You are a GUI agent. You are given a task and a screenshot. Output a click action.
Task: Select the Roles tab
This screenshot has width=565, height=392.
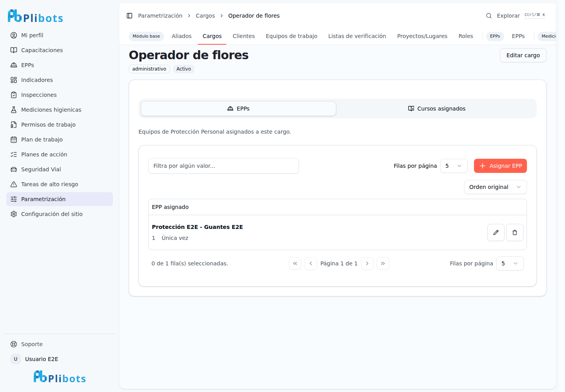466,36
